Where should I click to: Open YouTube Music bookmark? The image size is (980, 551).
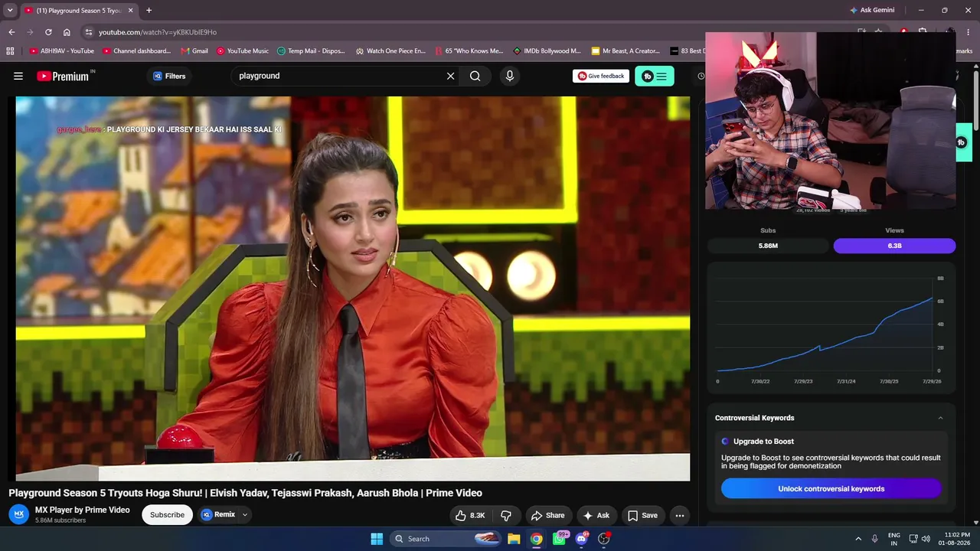pos(243,51)
